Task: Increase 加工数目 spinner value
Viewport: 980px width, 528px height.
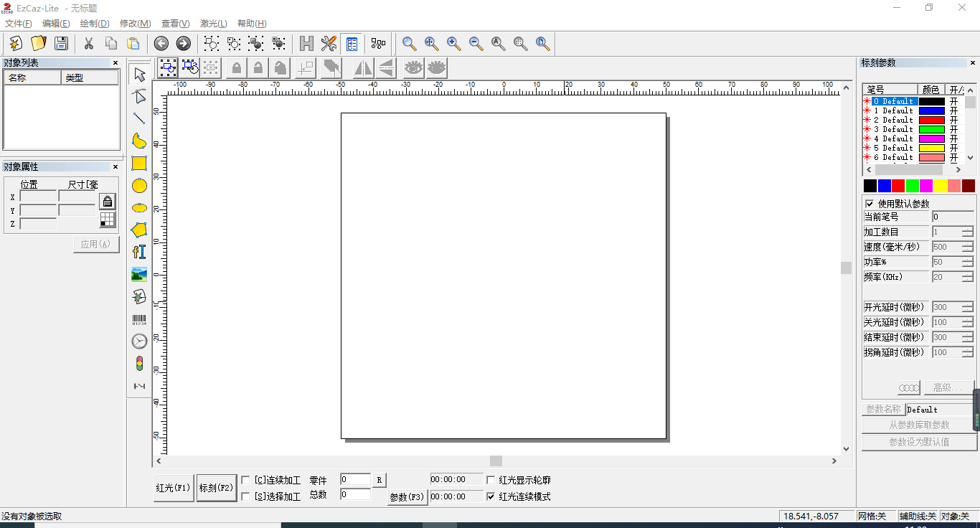Action: pyautogui.click(x=967, y=229)
